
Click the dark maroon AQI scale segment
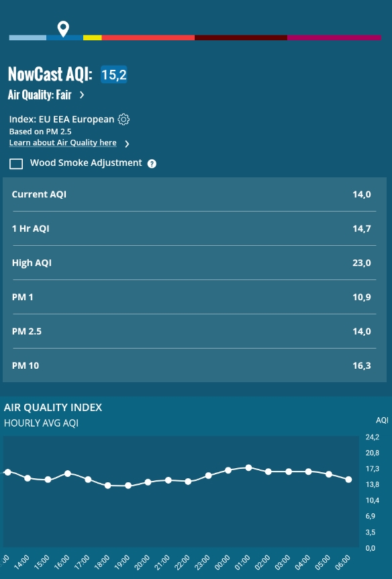pos(241,38)
